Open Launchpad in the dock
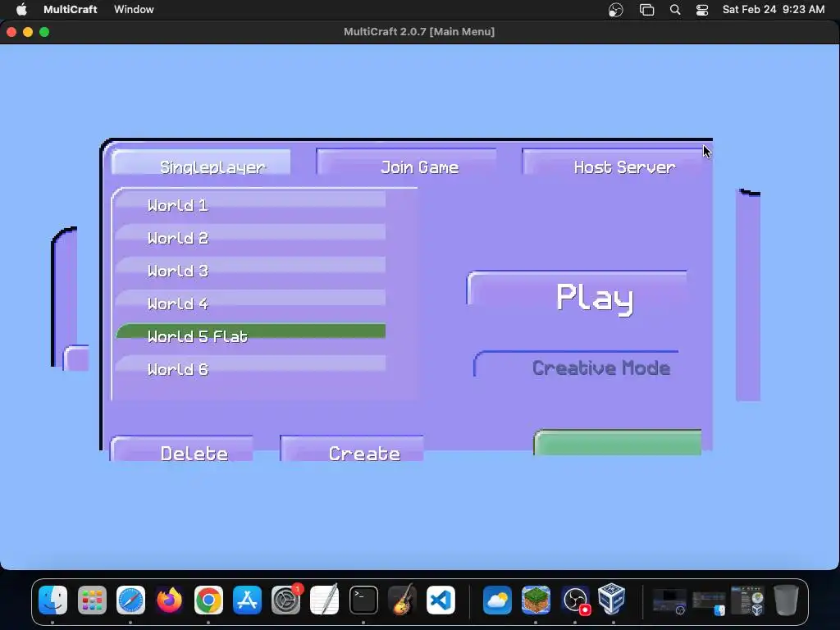Screen dimensions: 840x630 (92, 600)
